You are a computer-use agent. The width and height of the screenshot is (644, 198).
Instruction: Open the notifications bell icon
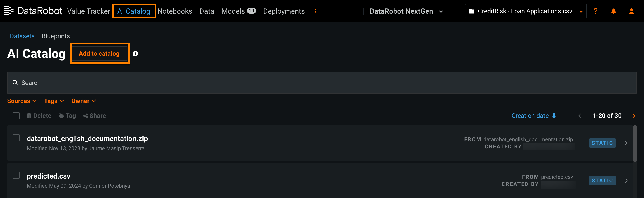pos(614,11)
